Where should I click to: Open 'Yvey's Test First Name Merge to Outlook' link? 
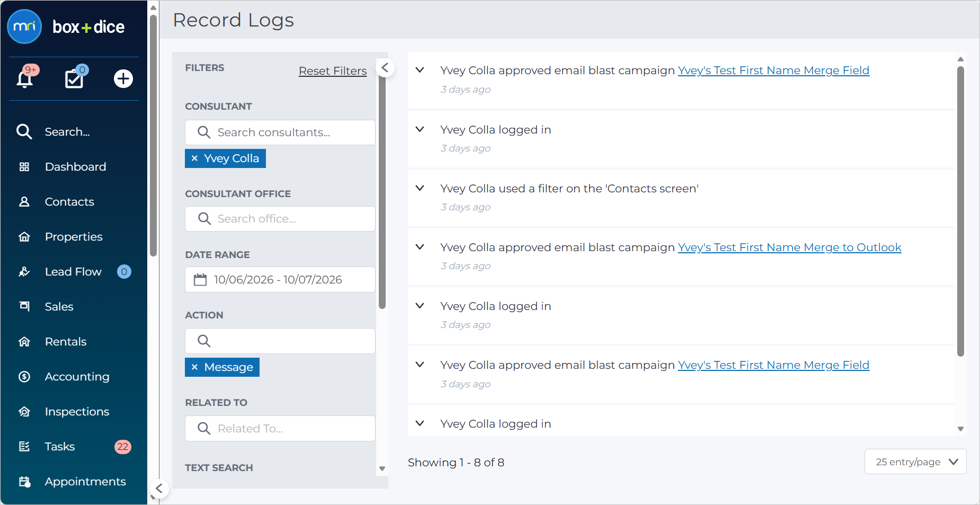[789, 247]
